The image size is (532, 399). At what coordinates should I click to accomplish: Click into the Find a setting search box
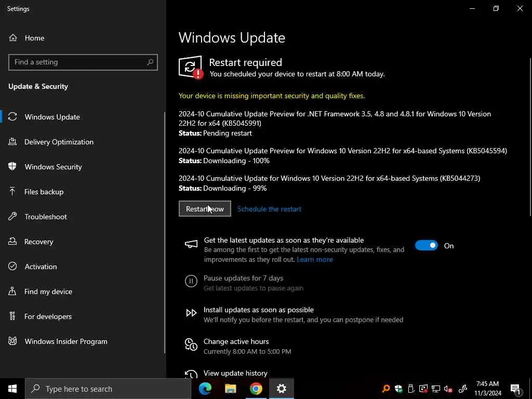pos(83,62)
